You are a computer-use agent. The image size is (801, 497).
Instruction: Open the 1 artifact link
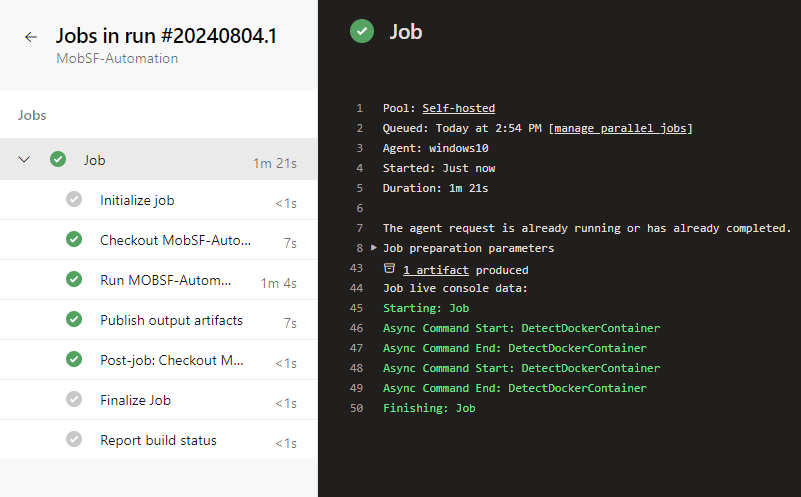436,270
